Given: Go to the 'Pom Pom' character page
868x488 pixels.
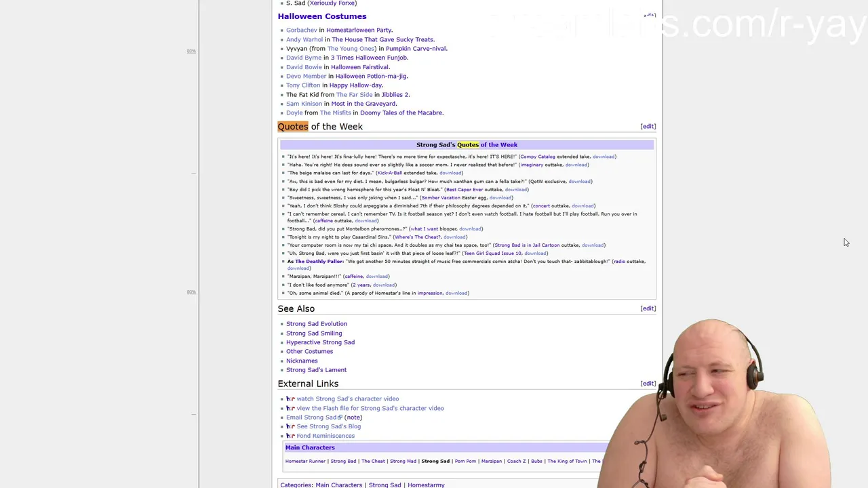Looking at the screenshot, I should pos(465,462).
